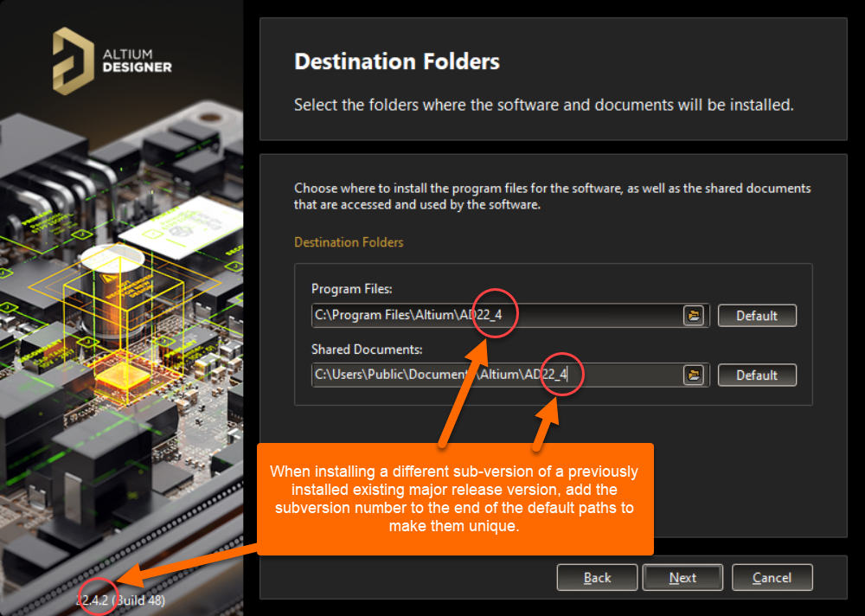Click the "Destination Folders" page title
The image size is (865, 616).
[x=397, y=61]
